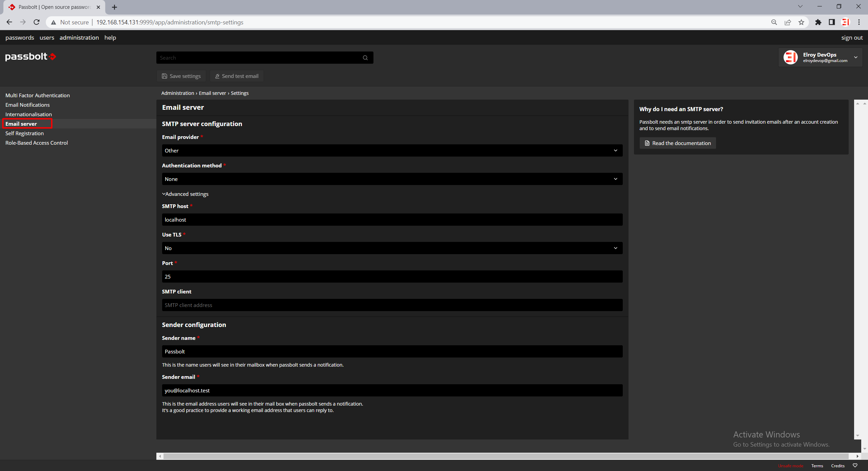Click the browser back arrow

(9, 22)
